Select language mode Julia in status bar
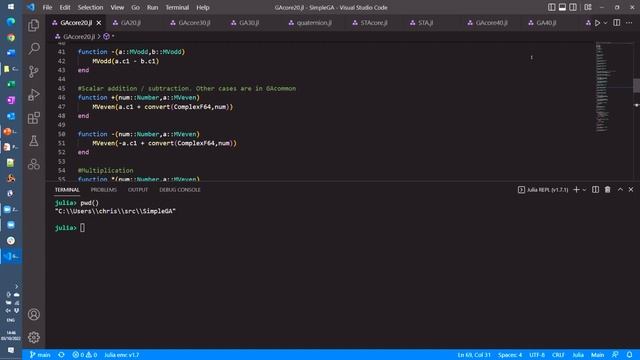 point(578,355)
